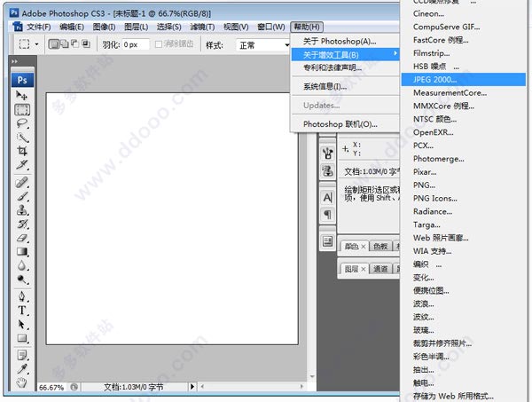Open 关于增效工具(B) submenu
Viewport: 532px width, 402px height.
pyautogui.click(x=345, y=54)
